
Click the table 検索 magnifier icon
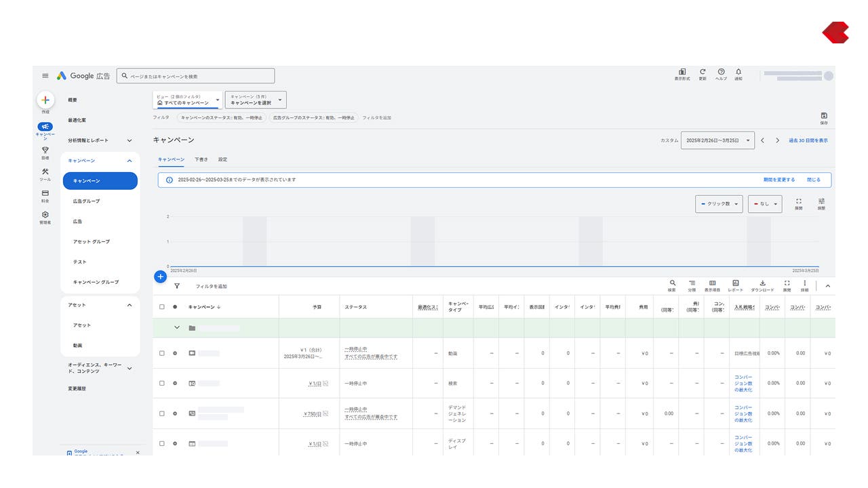(x=673, y=283)
